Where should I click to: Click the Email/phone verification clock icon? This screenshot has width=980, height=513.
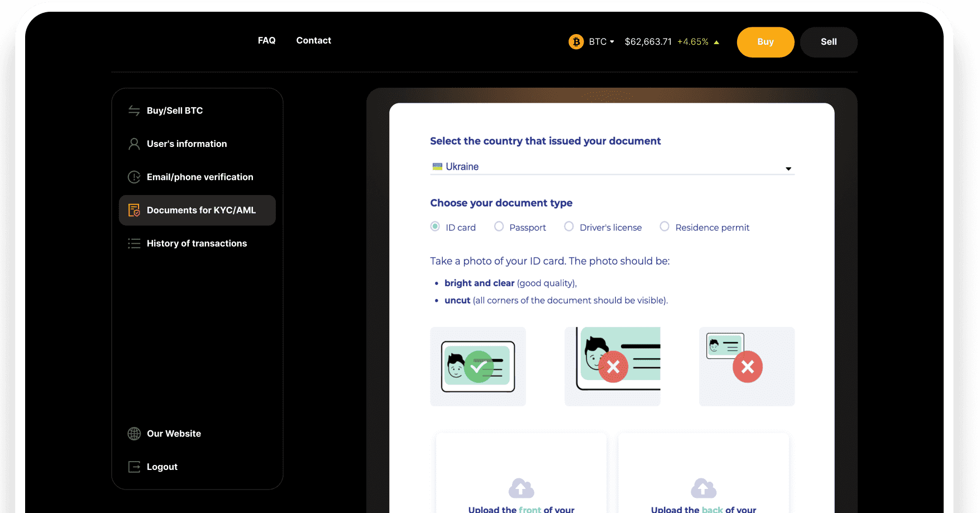(x=134, y=177)
